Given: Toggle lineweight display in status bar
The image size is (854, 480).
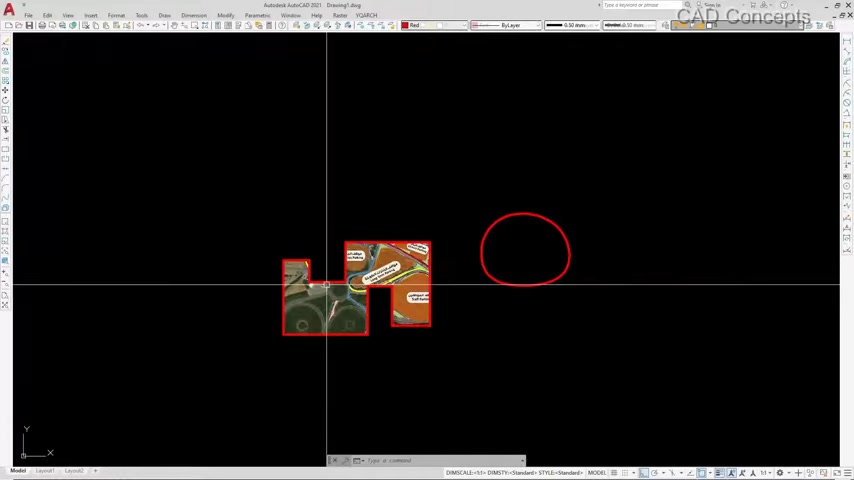Looking at the screenshot, I should coord(719,473).
